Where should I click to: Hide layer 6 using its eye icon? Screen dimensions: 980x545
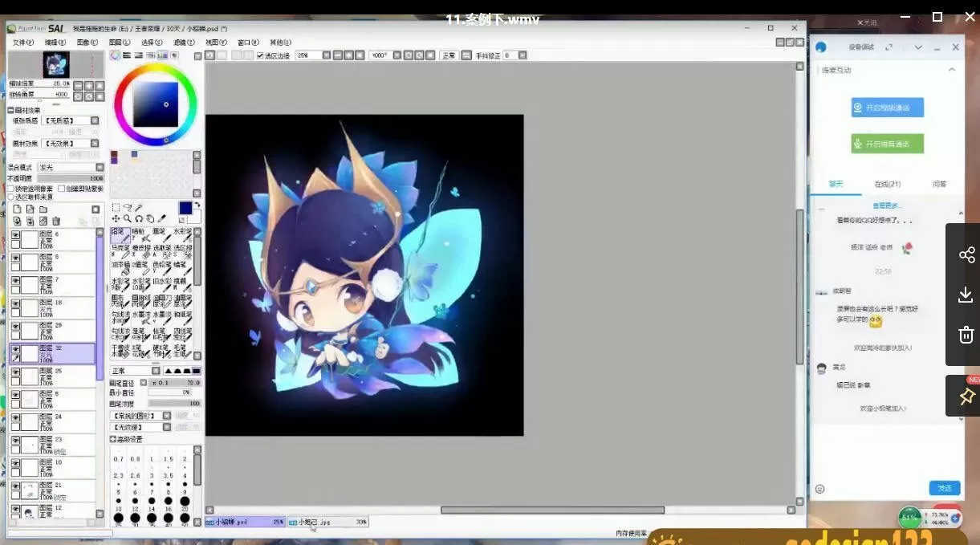point(15,235)
